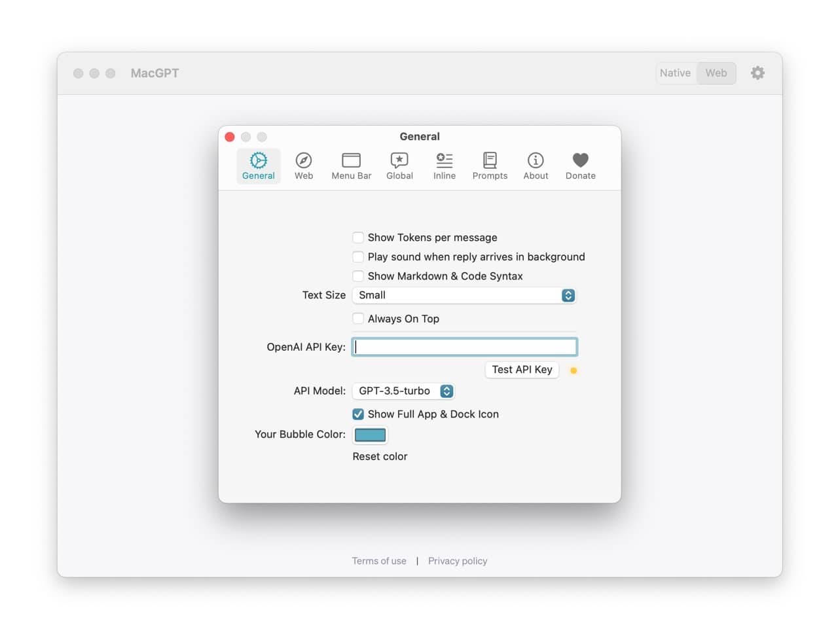Show the About info tab
Viewport: 838px width, 644px height.
click(536, 166)
